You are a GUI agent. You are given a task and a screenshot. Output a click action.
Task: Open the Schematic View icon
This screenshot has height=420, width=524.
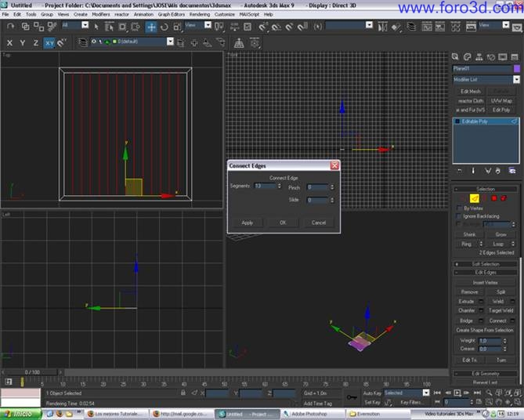439,27
